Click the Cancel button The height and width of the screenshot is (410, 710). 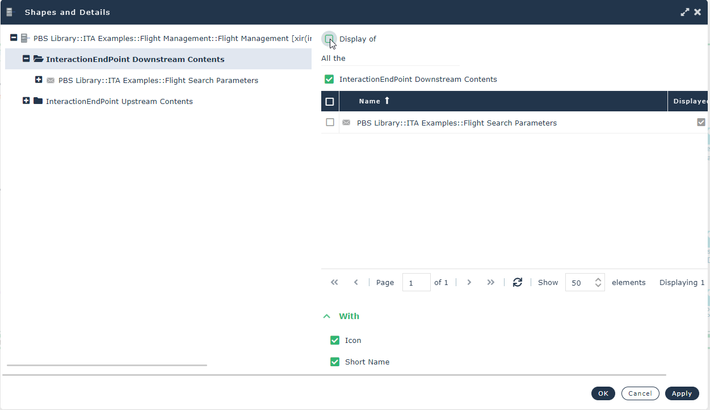(x=640, y=393)
